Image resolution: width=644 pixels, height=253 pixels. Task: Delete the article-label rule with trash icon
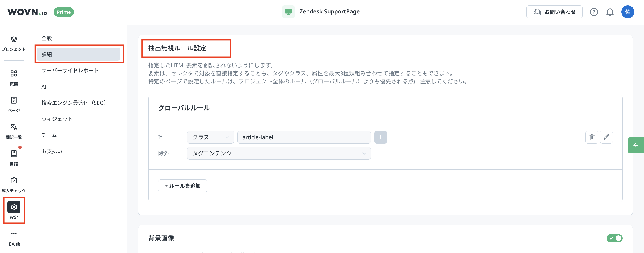tap(591, 137)
